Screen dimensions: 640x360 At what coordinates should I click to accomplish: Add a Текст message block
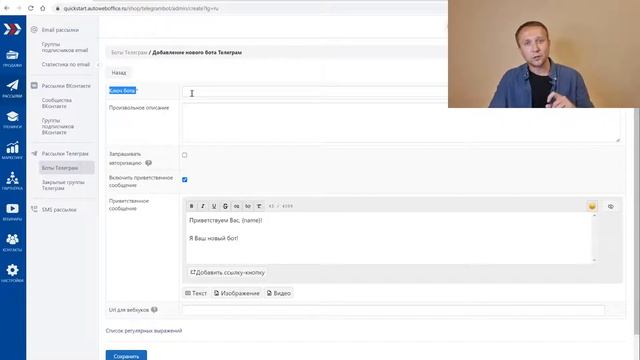196,293
